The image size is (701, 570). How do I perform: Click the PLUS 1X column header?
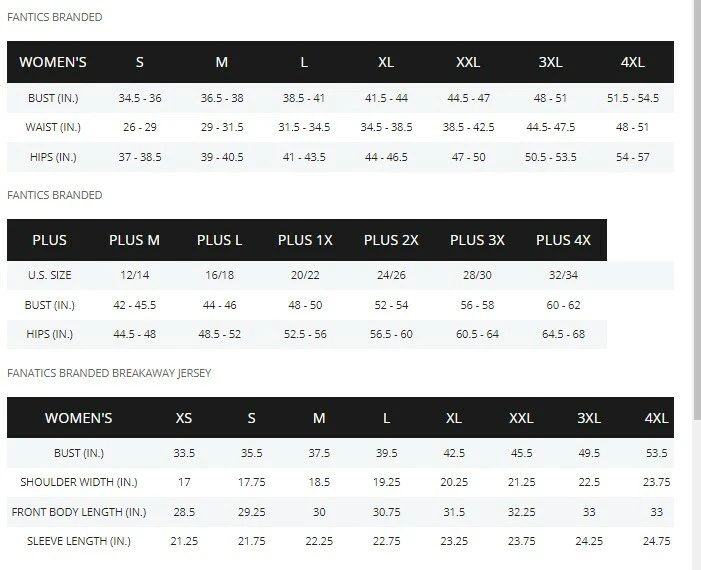click(305, 241)
